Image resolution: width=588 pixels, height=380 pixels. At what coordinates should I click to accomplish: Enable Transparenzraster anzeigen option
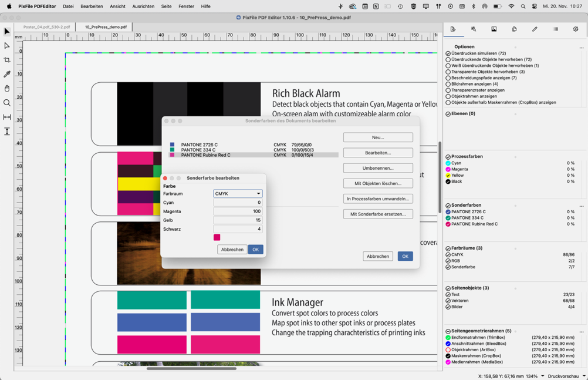coord(448,90)
